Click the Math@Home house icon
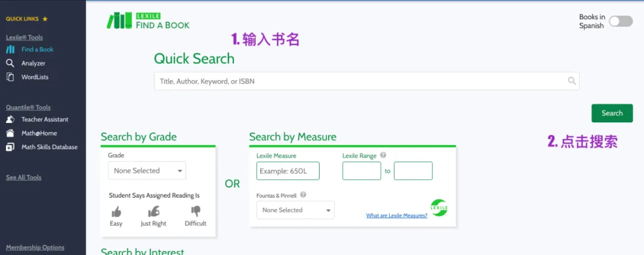644x255 pixels. [x=10, y=133]
